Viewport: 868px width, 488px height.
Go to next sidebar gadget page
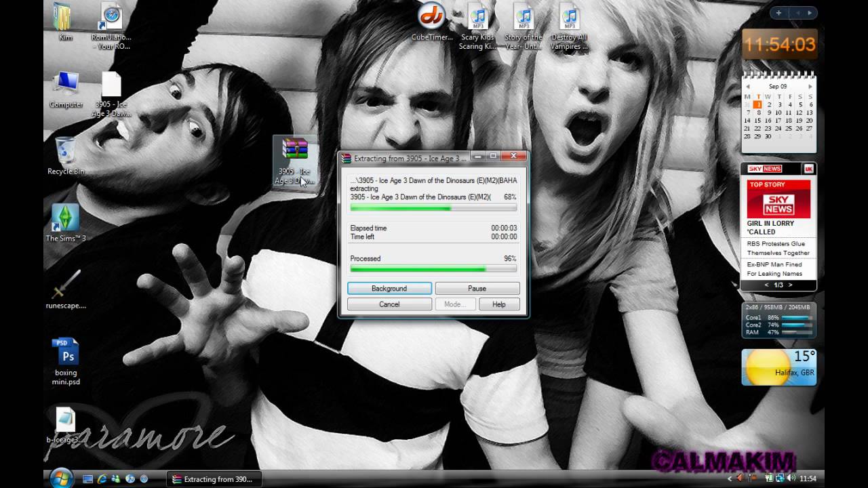point(810,12)
